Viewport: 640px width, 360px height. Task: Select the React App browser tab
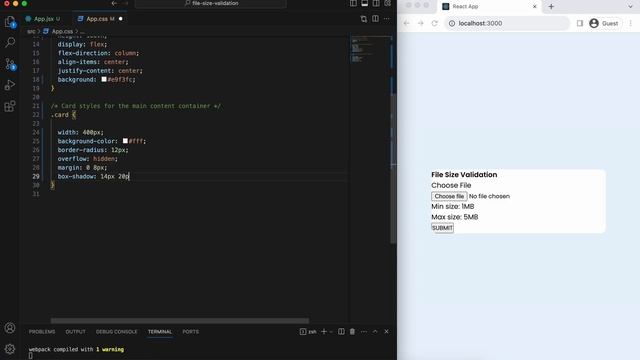coord(490,7)
